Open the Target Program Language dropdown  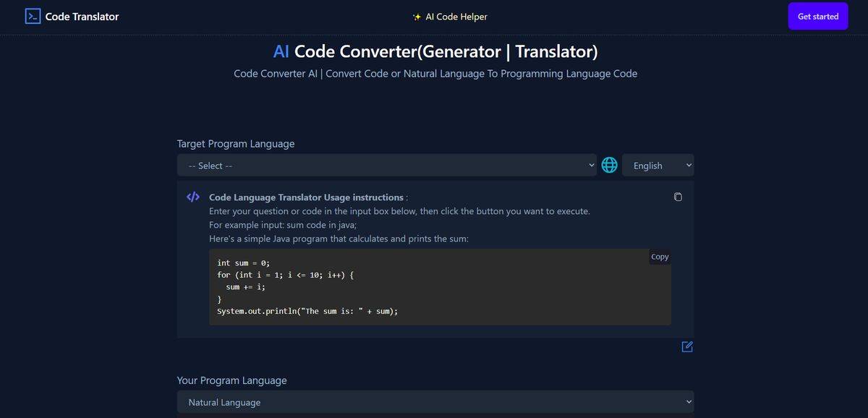pos(388,165)
